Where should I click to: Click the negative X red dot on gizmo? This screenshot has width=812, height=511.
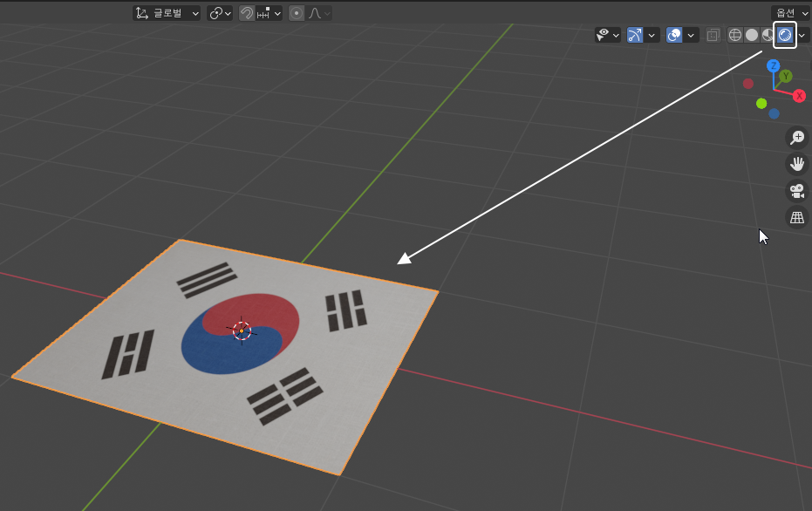(x=748, y=84)
